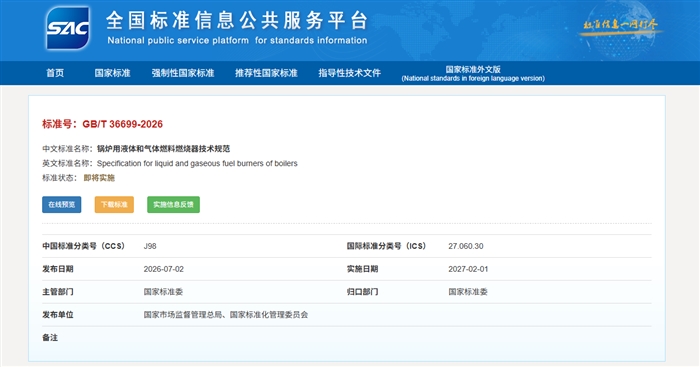The image size is (700, 367).
Task: Select 推荐性国家标准 in navigation bar
Action: [x=266, y=73]
